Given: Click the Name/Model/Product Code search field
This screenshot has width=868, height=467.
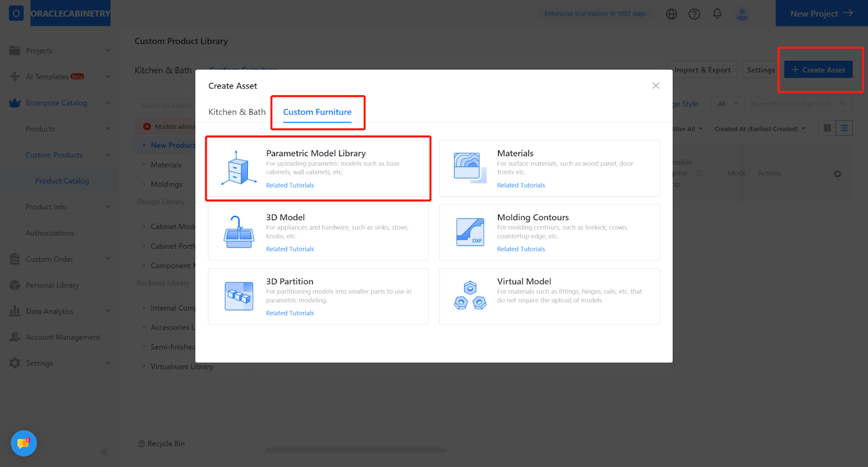Looking at the screenshot, I should (x=797, y=104).
